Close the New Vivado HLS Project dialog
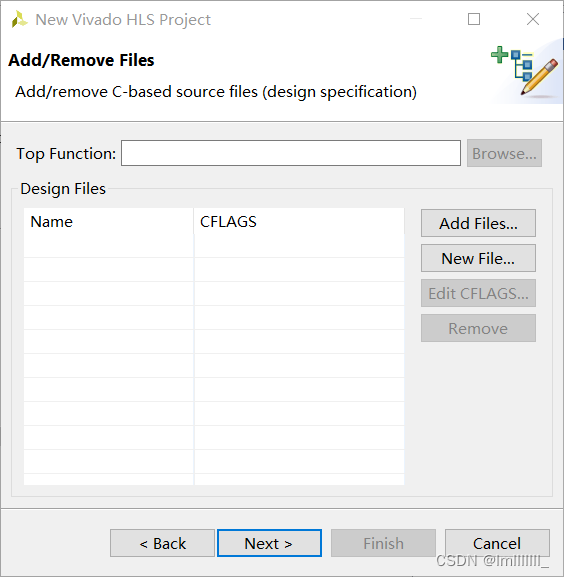The width and height of the screenshot is (564, 577). pyautogui.click(x=533, y=19)
